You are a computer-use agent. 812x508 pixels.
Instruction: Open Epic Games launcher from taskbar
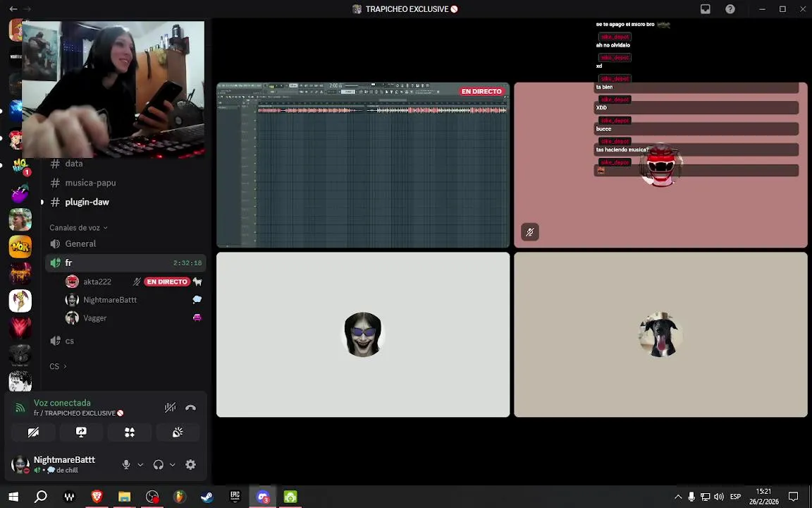click(235, 497)
